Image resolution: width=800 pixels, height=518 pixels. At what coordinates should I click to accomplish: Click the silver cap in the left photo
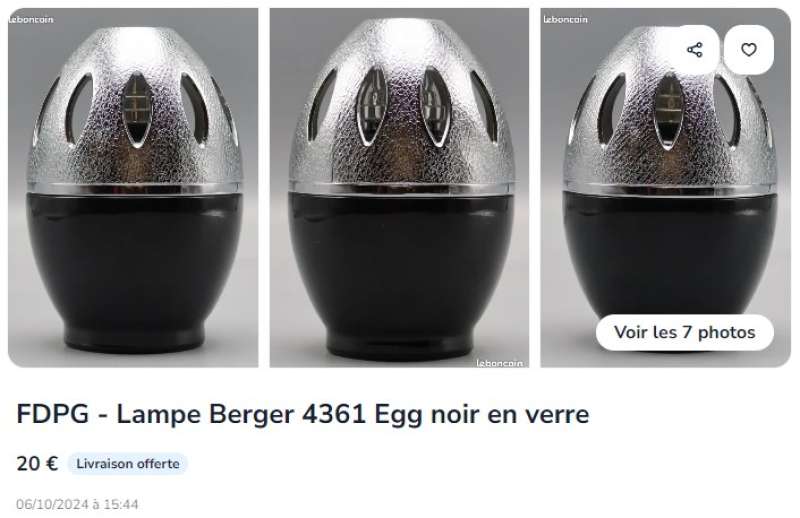pos(135,109)
